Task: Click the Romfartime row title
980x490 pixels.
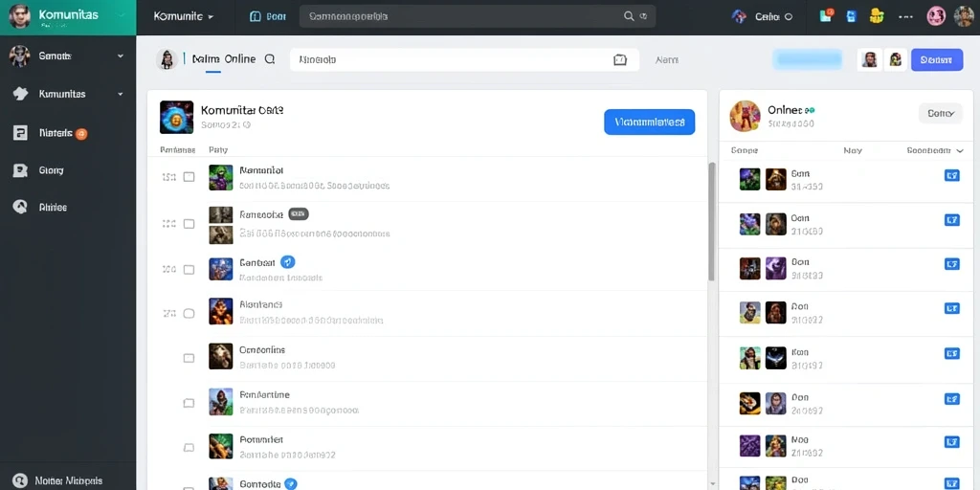Action: [x=264, y=395]
